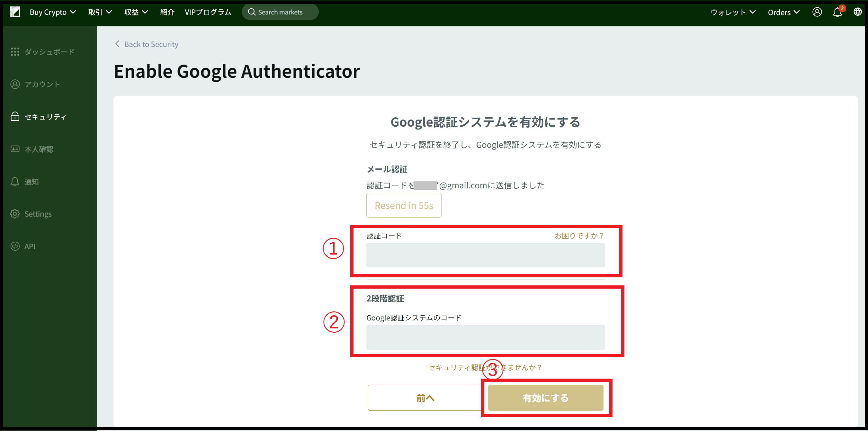868x431 pixels.
Task: Click the 前へ previous button
Action: [425, 398]
